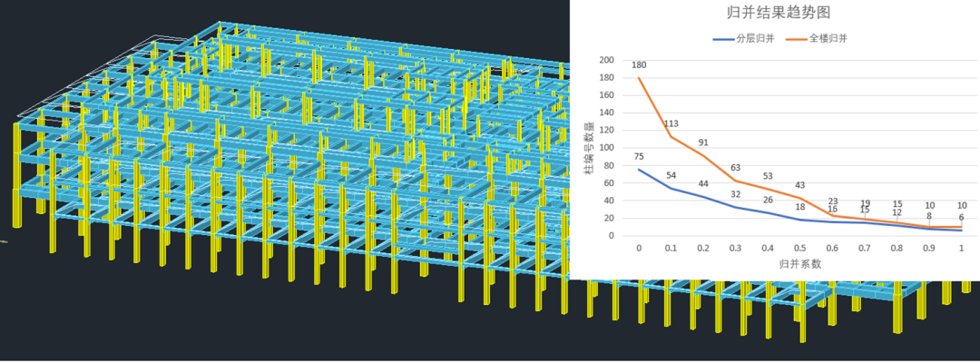Click the 归并系数 horizontal axis title
This screenshot has height=363, width=980.
(800, 264)
